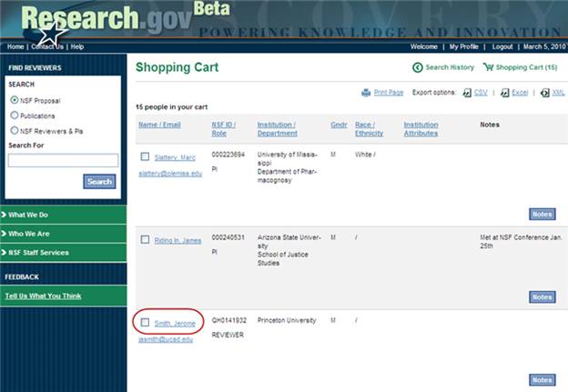
Task: Check the box next to Slattery, Marc
Action: (146, 156)
